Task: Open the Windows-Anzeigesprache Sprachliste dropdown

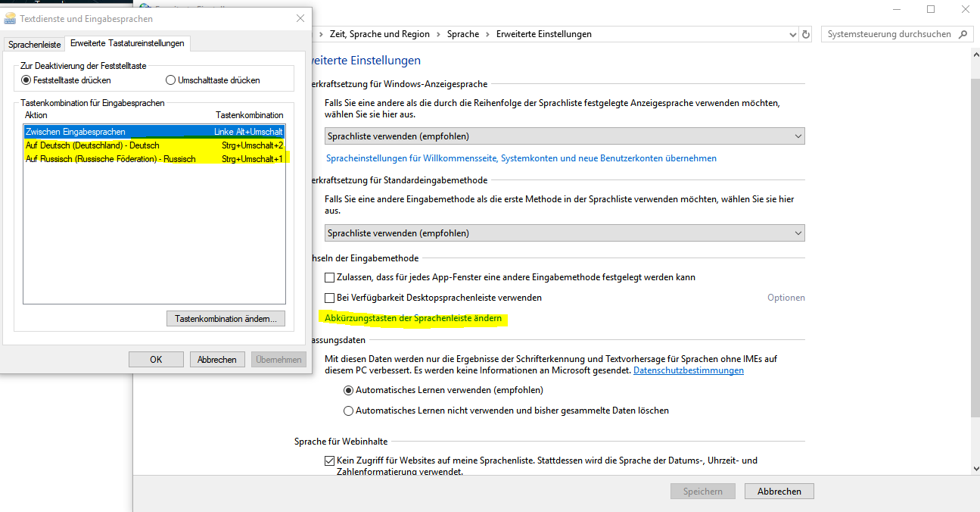Action: point(565,136)
